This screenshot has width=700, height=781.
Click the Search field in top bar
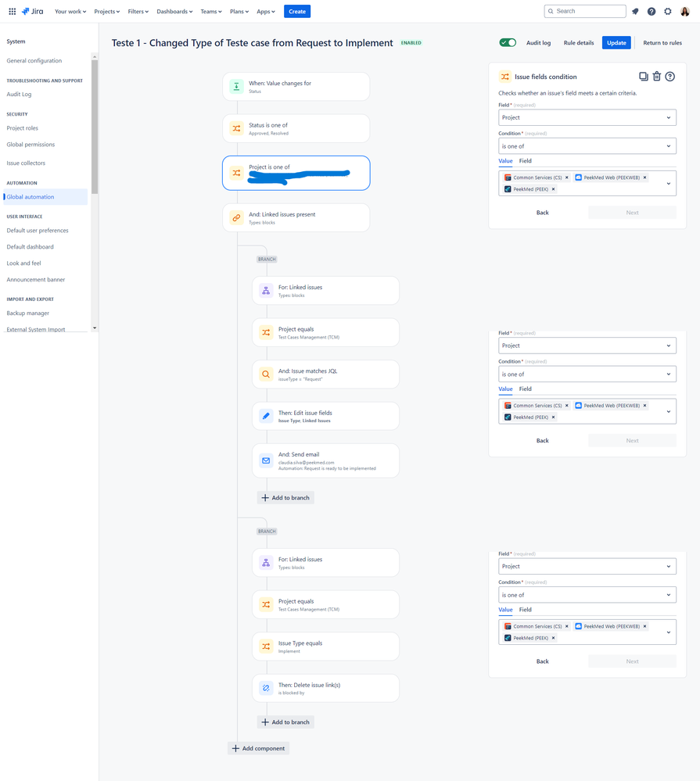click(584, 11)
